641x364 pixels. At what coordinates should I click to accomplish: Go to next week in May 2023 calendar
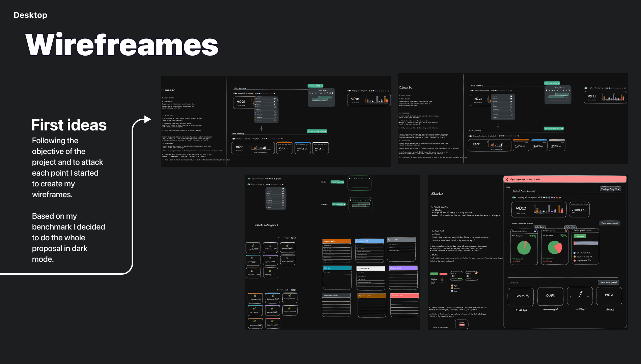tap(333, 93)
